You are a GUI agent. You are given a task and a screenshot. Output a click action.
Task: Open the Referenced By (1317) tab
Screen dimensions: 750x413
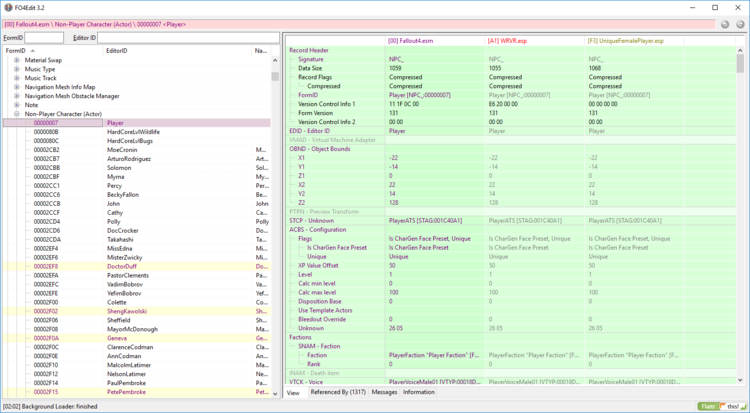(x=338, y=392)
